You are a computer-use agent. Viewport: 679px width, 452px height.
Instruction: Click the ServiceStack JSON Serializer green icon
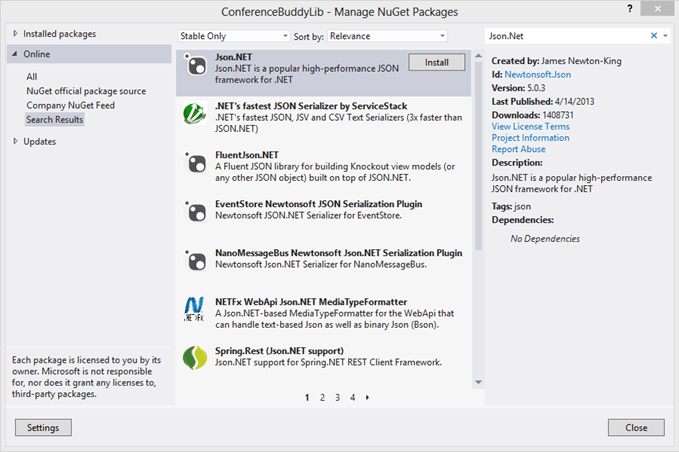tap(194, 113)
